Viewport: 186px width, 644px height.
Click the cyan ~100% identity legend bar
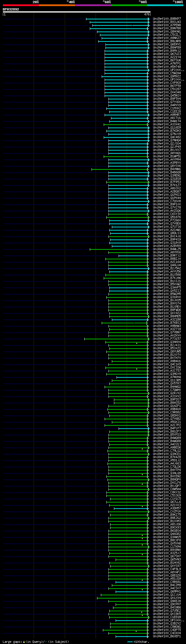(x=165, y=5)
